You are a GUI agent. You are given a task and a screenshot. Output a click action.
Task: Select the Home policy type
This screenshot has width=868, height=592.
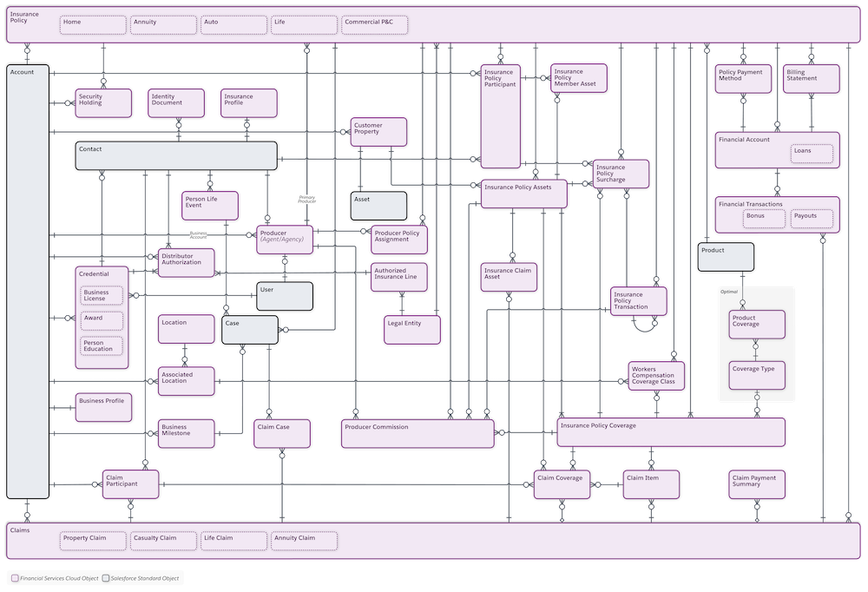click(92, 24)
